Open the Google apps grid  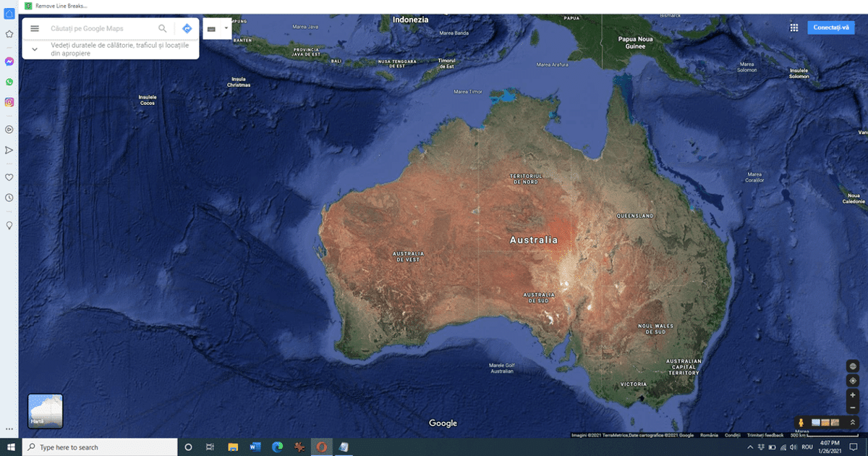click(x=793, y=28)
